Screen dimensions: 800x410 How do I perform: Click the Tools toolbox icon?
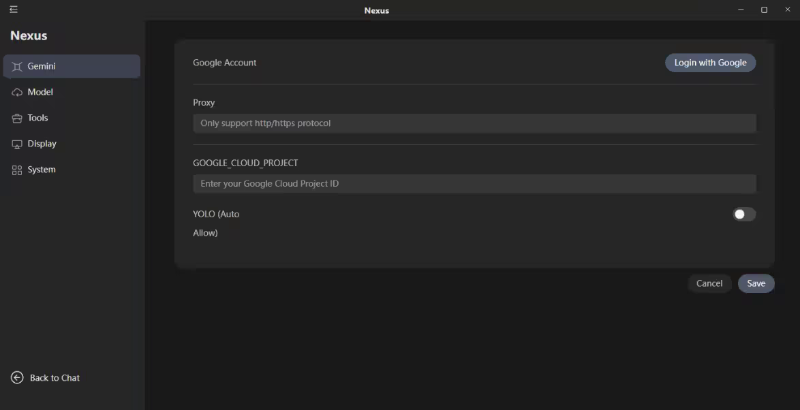(17, 118)
